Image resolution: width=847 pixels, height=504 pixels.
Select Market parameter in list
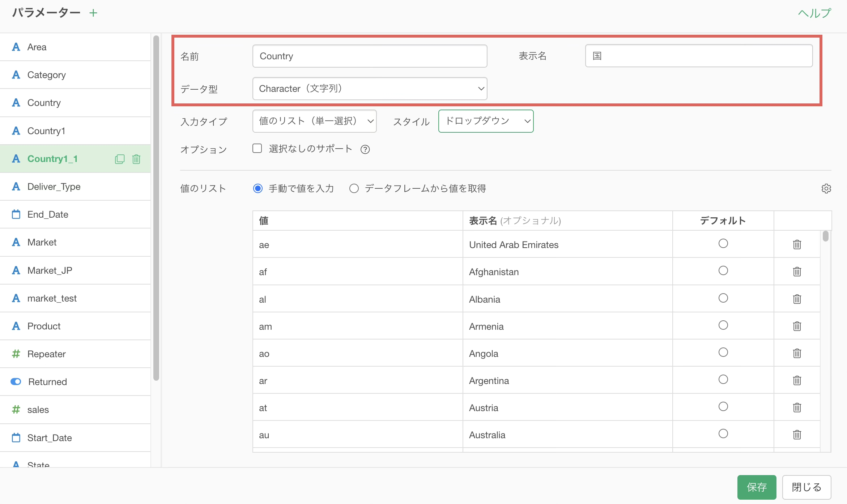tap(75, 242)
